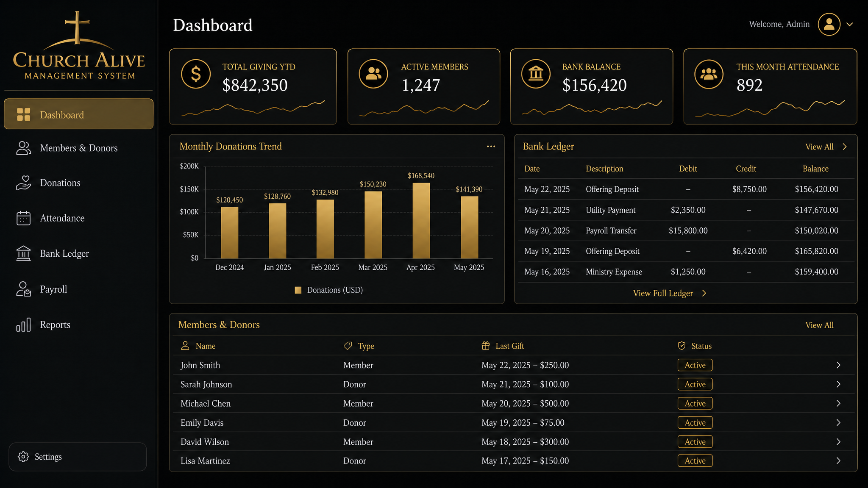Expand the David Wilson row chevron
This screenshot has height=488, width=868.
pos(838,441)
